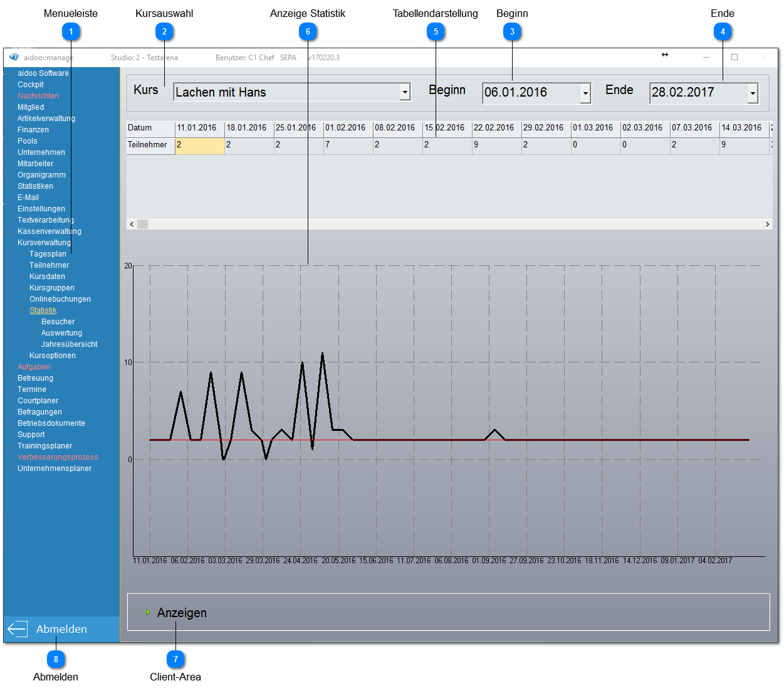Click the highlighted Statistik link
This screenshot has height=693, width=784.
pyautogui.click(x=43, y=310)
